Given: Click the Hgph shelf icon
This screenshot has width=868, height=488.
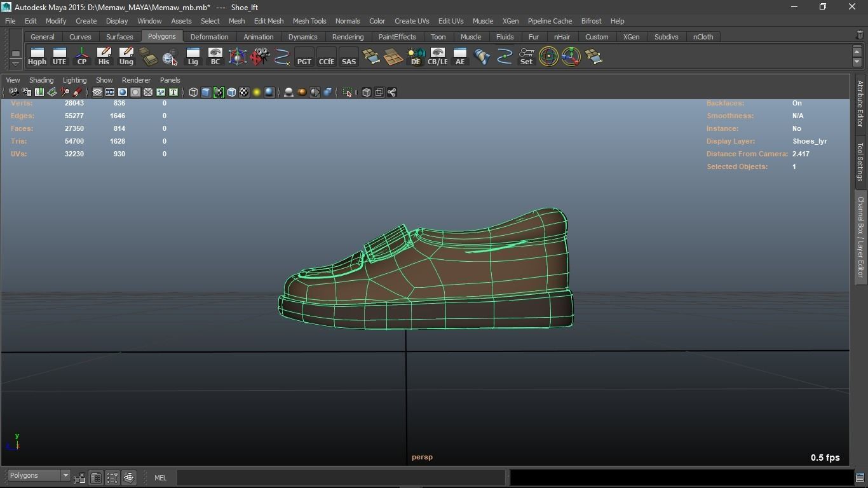Looking at the screenshot, I should 37,57.
